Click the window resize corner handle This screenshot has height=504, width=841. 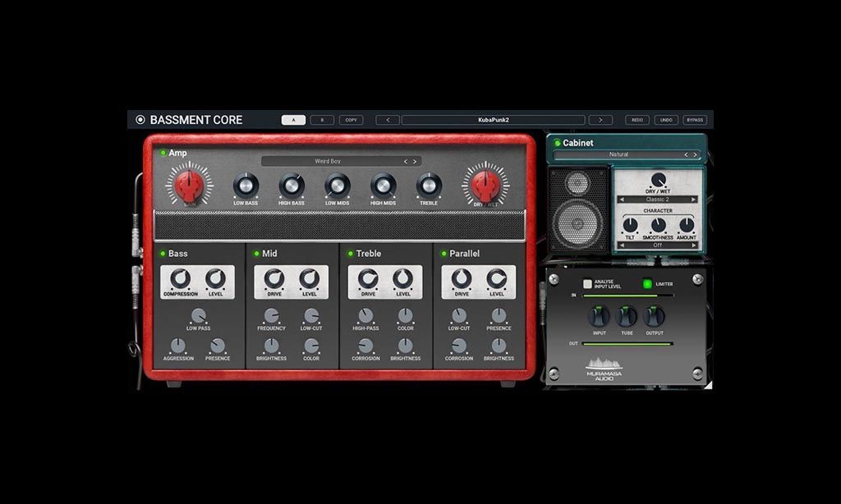(x=709, y=384)
